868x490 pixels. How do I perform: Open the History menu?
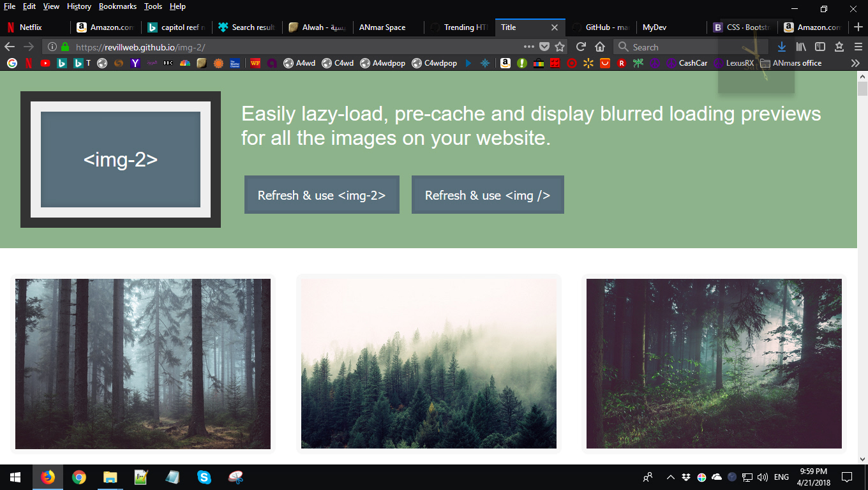click(79, 6)
